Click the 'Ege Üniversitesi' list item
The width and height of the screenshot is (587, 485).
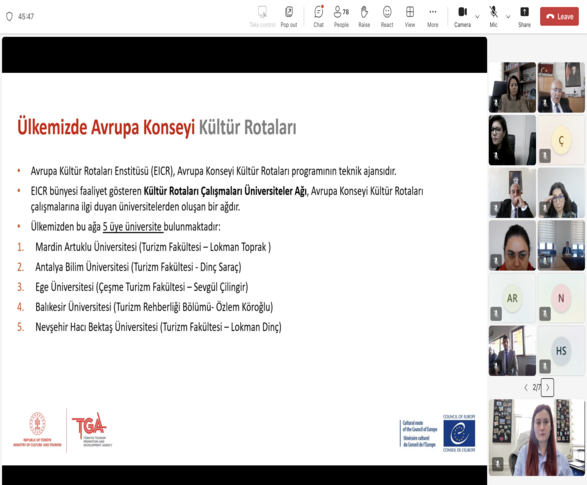tap(142, 287)
